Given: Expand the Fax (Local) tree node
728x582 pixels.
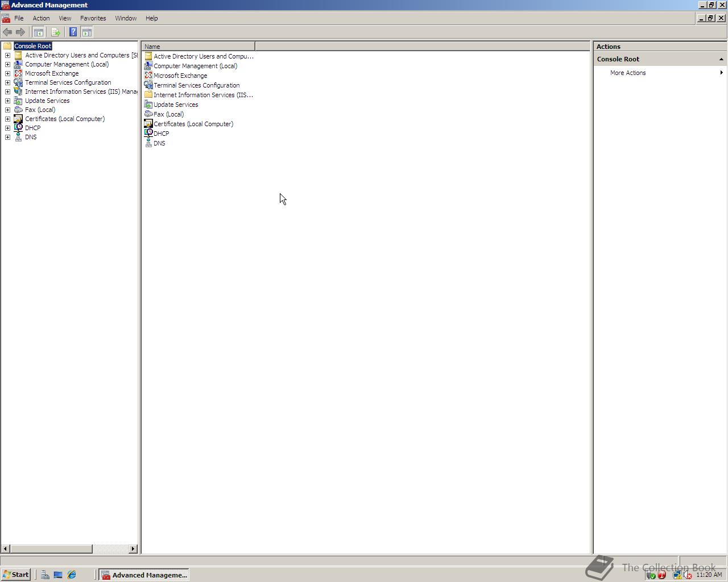Looking at the screenshot, I should (7, 110).
